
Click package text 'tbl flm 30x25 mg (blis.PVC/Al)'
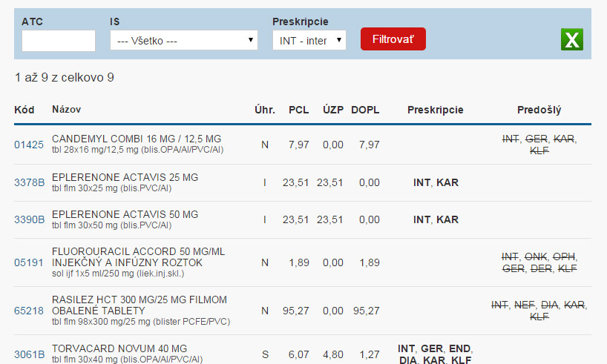(112, 188)
